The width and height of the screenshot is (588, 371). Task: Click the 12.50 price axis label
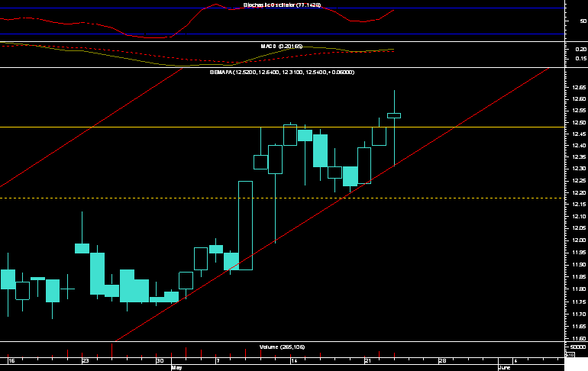coord(579,123)
